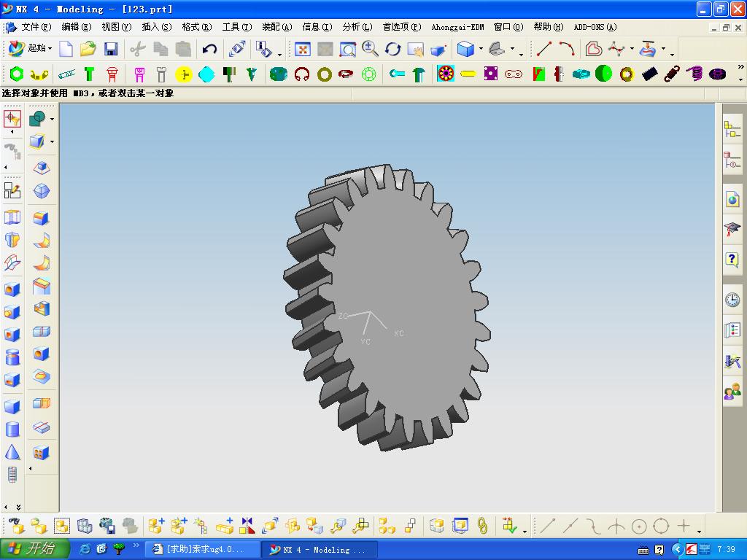Viewport: 747px width, 560px height.
Task: Open the History clock tab
Action: [732, 300]
